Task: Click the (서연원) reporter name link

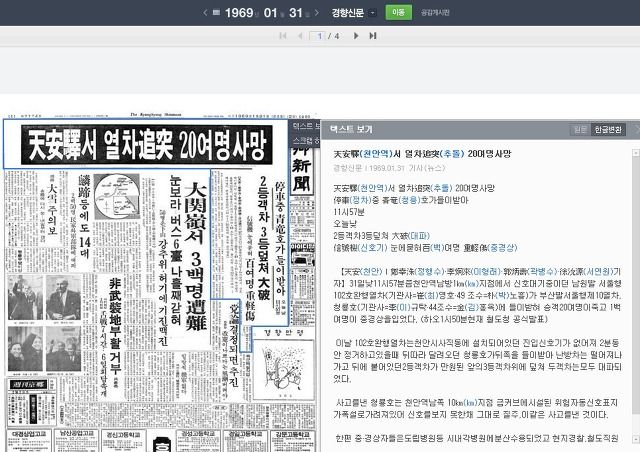Action: (x=598, y=272)
